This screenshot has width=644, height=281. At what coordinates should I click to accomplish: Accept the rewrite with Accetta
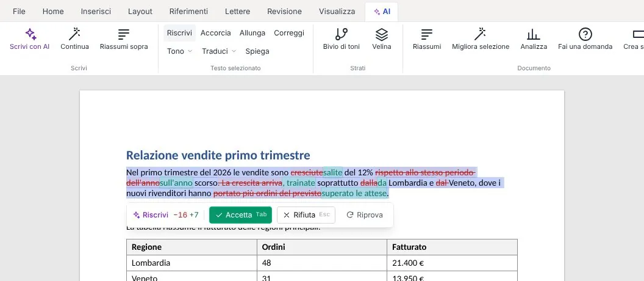point(240,215)
